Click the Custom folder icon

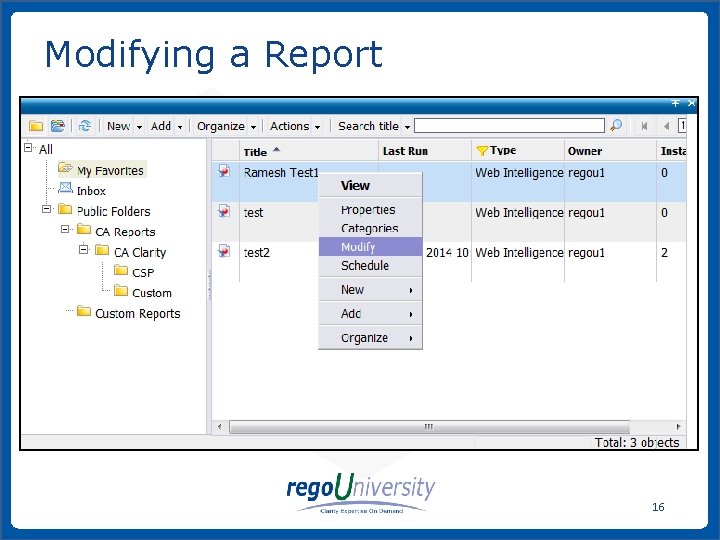tap(121, 290)
